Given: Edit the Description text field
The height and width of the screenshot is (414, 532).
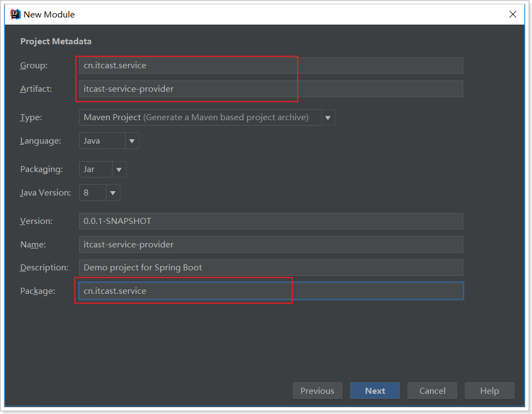Looking at the screenshot, I should tap(271, 268).
